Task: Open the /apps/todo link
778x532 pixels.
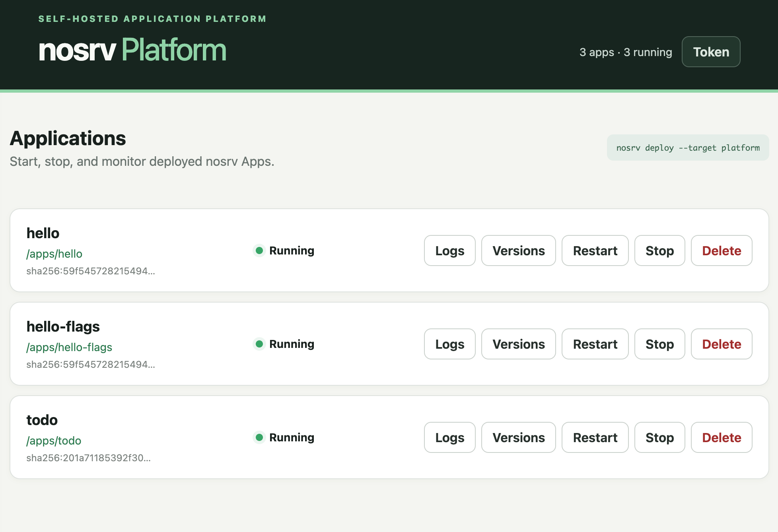Action: click(54, 441)
